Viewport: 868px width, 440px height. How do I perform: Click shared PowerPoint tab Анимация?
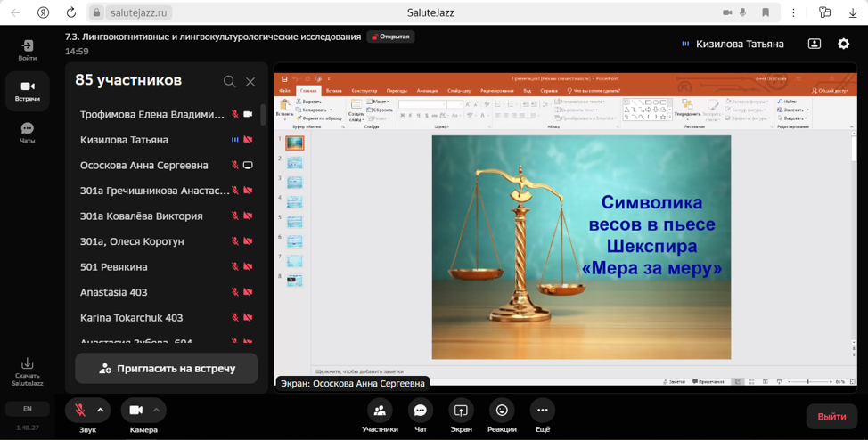427,91
